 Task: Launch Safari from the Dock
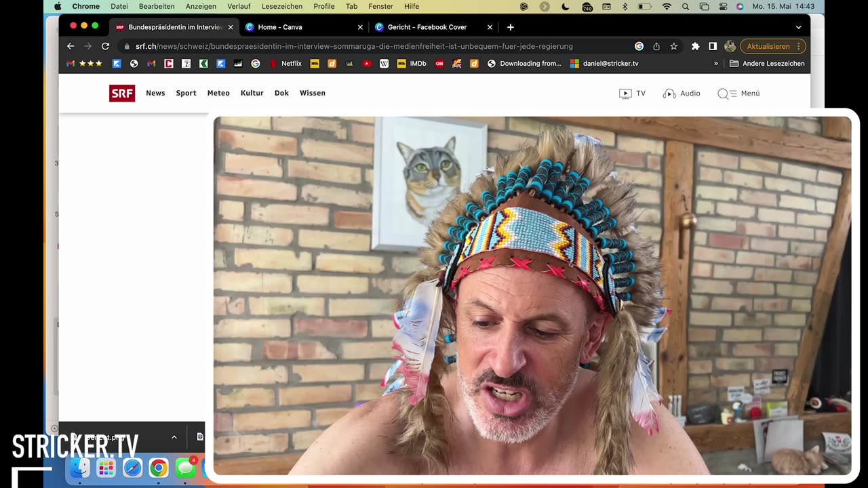tap(132, 468)
